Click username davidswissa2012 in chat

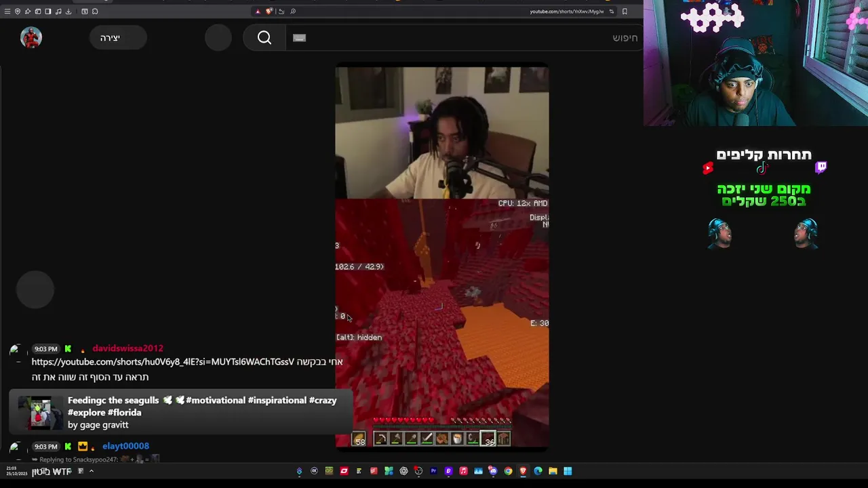tap(127, 348)
